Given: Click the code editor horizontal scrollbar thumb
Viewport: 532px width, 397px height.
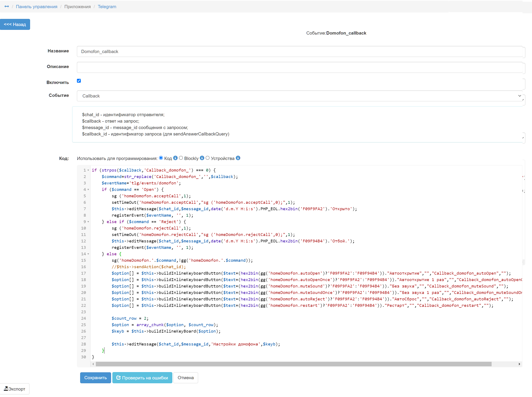Looking at the screenshot, I should 294,364.
